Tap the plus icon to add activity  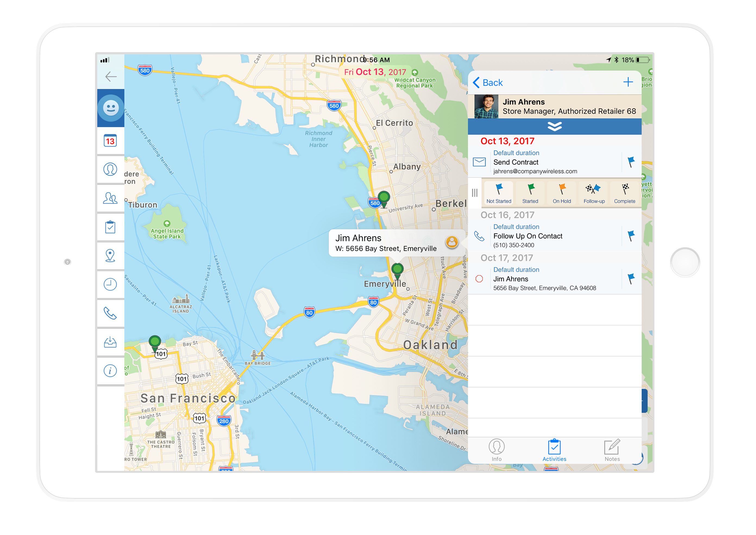[x=628, y=82]
